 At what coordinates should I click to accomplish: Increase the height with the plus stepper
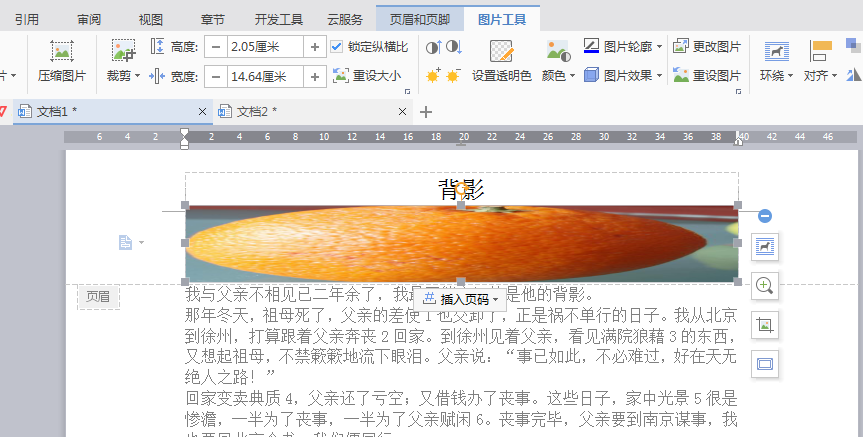point(314,47)
